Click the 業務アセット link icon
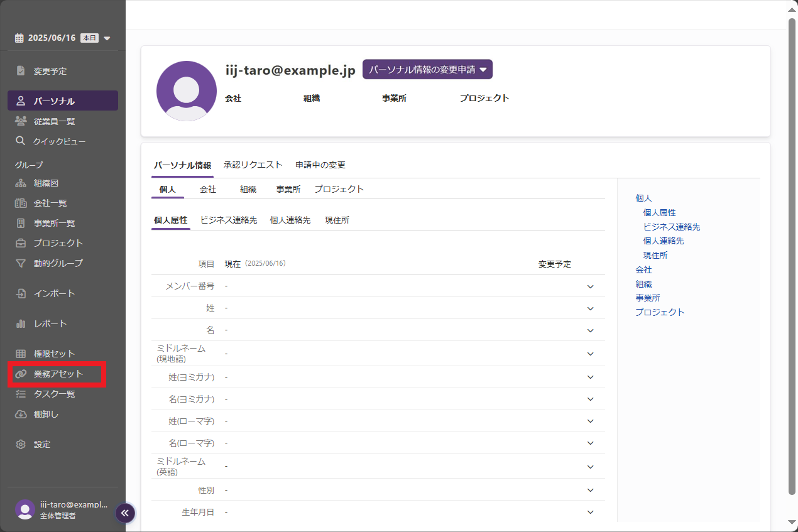Screen dimensions: 798x532 [21, 374]
